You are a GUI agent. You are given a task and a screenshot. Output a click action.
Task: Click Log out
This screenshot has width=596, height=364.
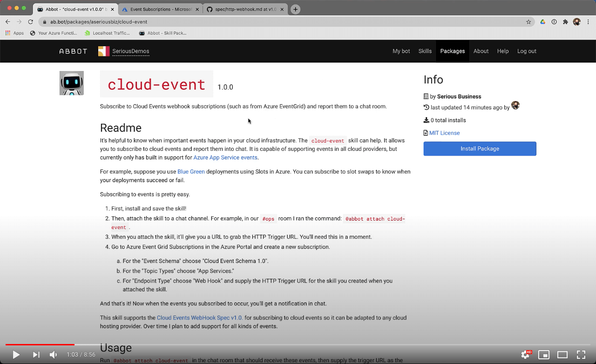[x=527, y=51]
